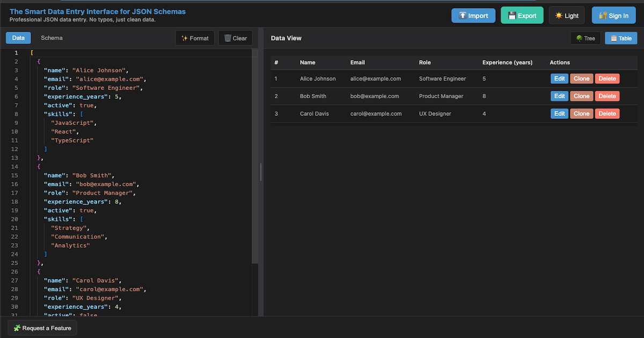Edit the Alice Johnson row

click(559, 78)
